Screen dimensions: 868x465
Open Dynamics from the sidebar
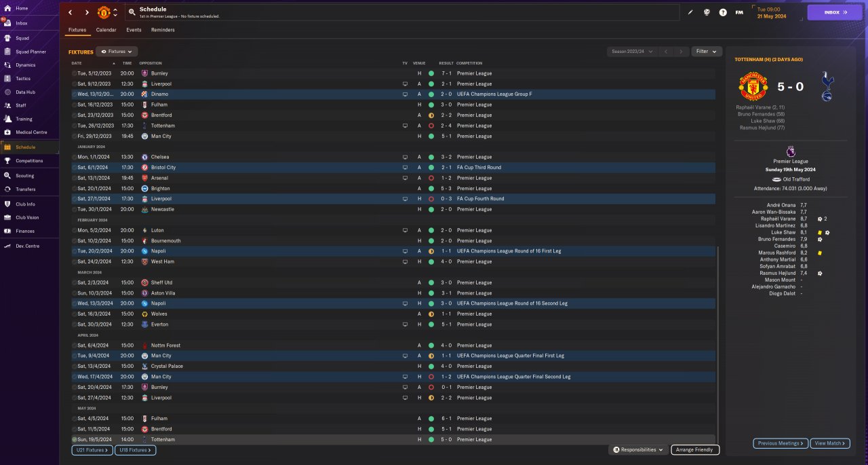click(x=25, y=65)
